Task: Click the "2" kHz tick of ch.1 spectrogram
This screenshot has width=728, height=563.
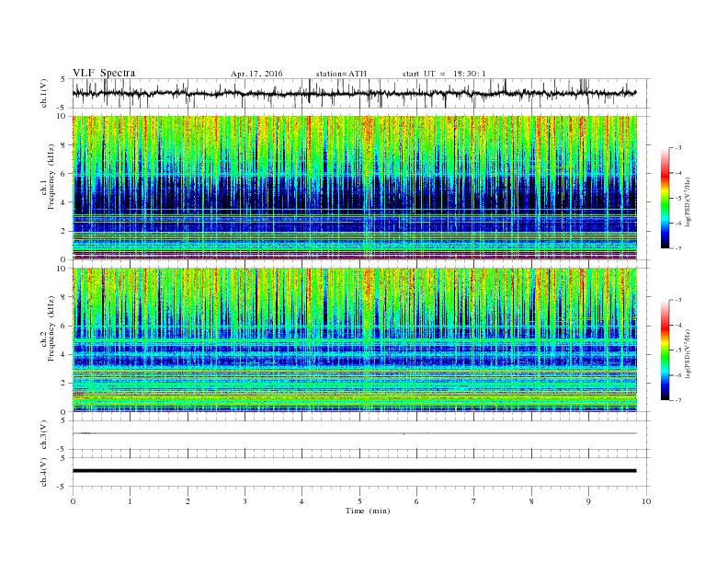Action: [63, 231]
